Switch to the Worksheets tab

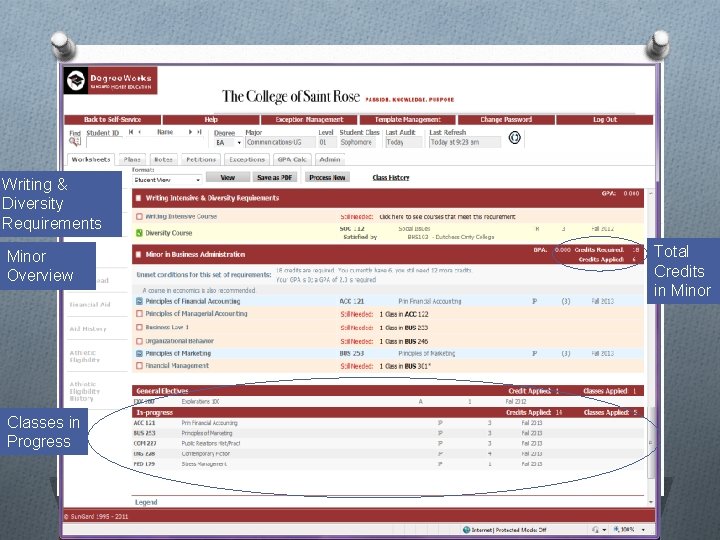[x=91, y=159]
